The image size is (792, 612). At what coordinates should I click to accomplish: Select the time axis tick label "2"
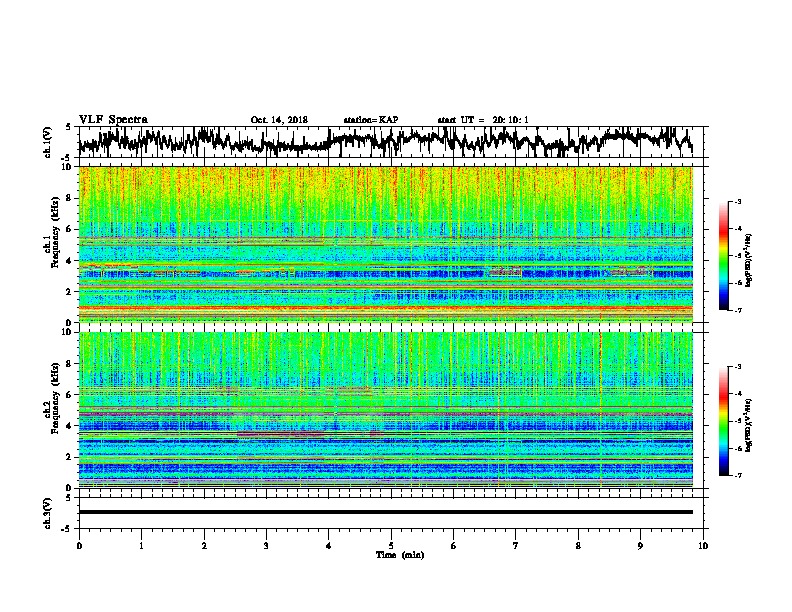click(x=204, y=545)
